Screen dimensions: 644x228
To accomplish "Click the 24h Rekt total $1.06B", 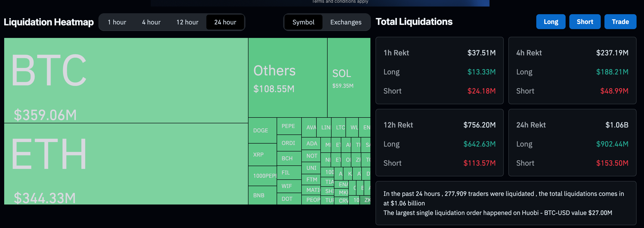I will click(x=617, y=125).
